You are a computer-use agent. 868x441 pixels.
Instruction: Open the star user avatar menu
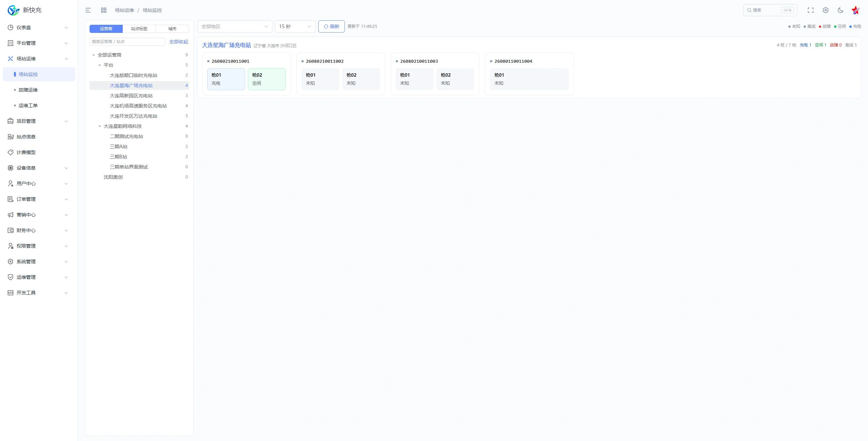[x=855, y=10]
